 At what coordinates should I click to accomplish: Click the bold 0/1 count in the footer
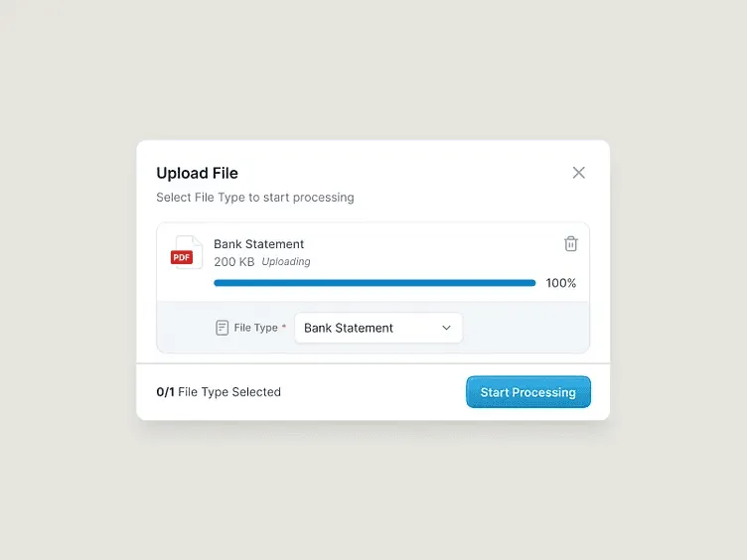[165, 392]
